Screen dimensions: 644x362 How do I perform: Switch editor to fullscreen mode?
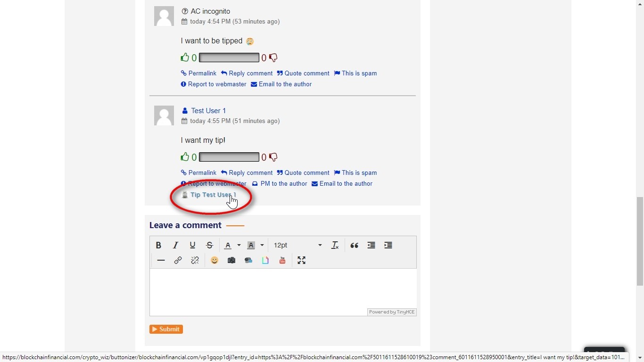pyautogui.click(x=302, y=260)
